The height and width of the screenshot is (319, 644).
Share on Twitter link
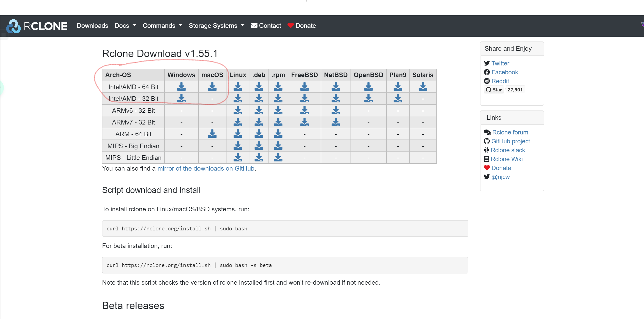pos(500,63)
